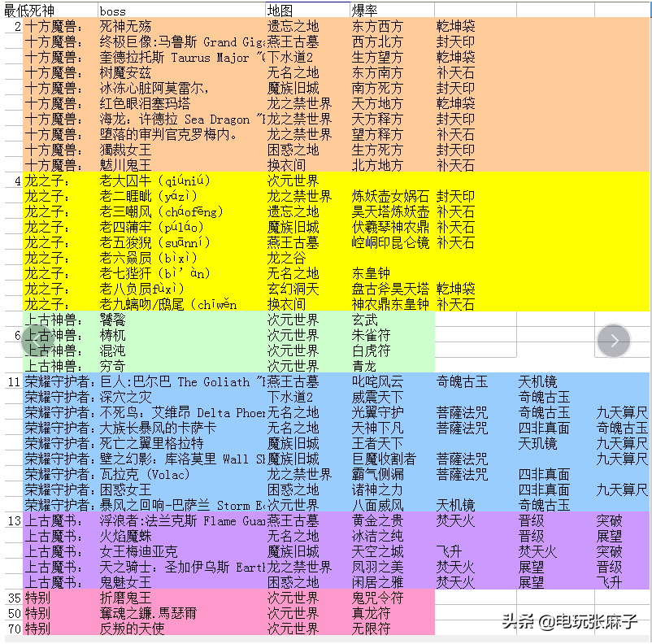Click the 死神无殇 boss cell
Image resolution: width=652 pixels, height=644 pixels.
125,26
